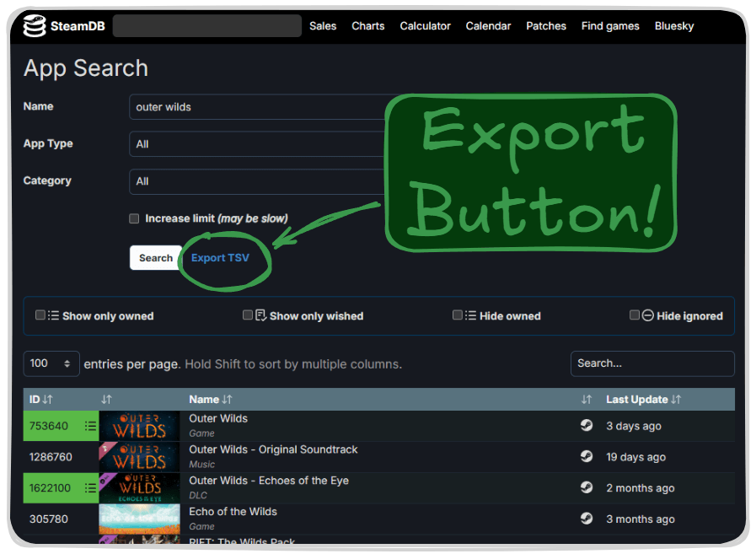Open the Charts menu item

coord(367,26)
